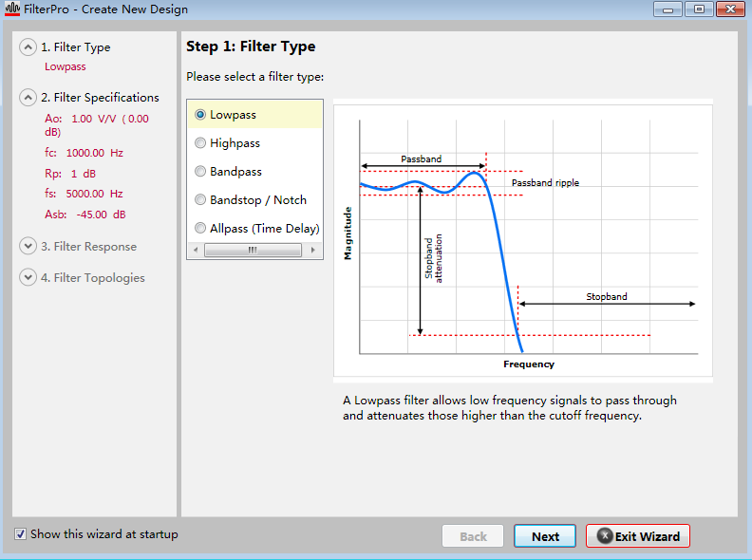Viewport: 752px width, 560px height.
Task: Close the FilterPro window
Action: 730,9
